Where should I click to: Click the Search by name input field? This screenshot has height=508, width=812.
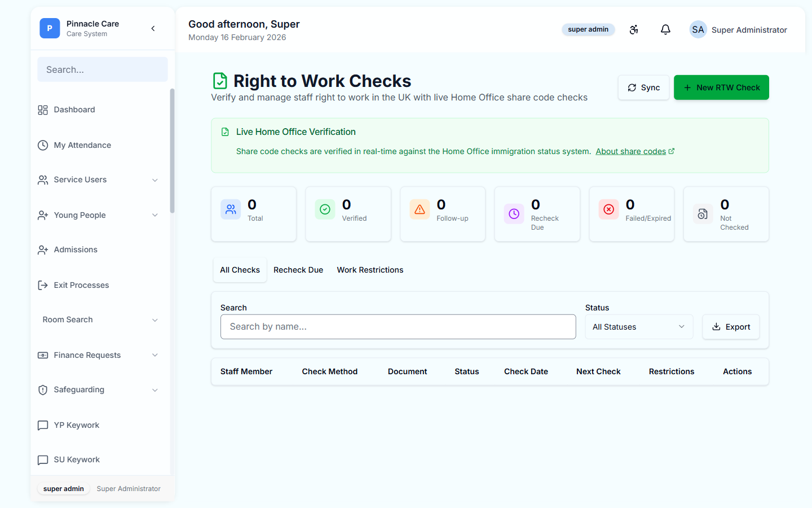398,326
